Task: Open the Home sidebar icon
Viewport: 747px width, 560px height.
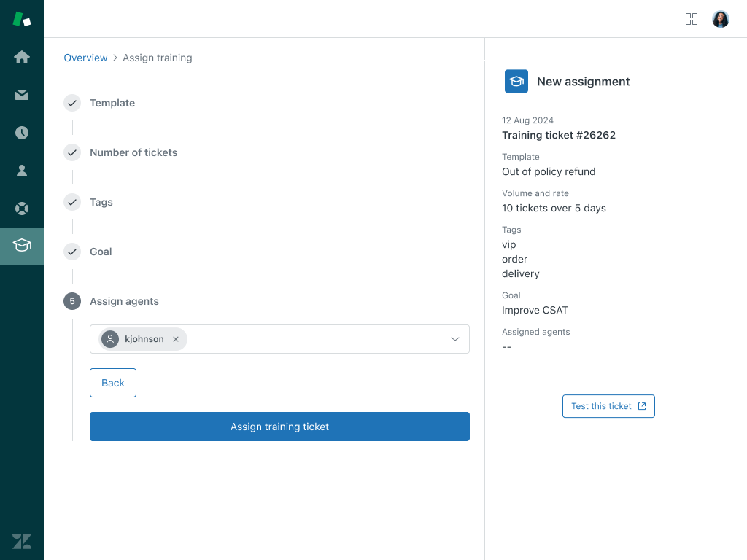Action: [x=21, y=57]
